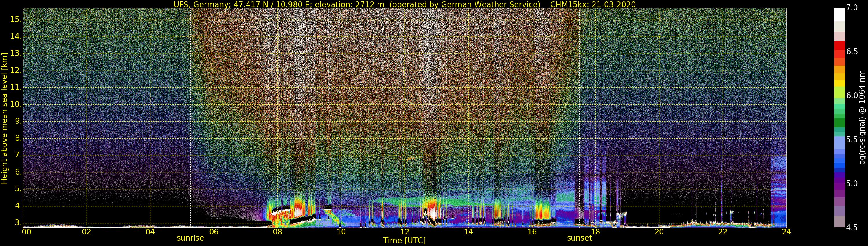Click the time-axis tick label '22'
This screenshot has height=246, width=868.
(723, 232)
